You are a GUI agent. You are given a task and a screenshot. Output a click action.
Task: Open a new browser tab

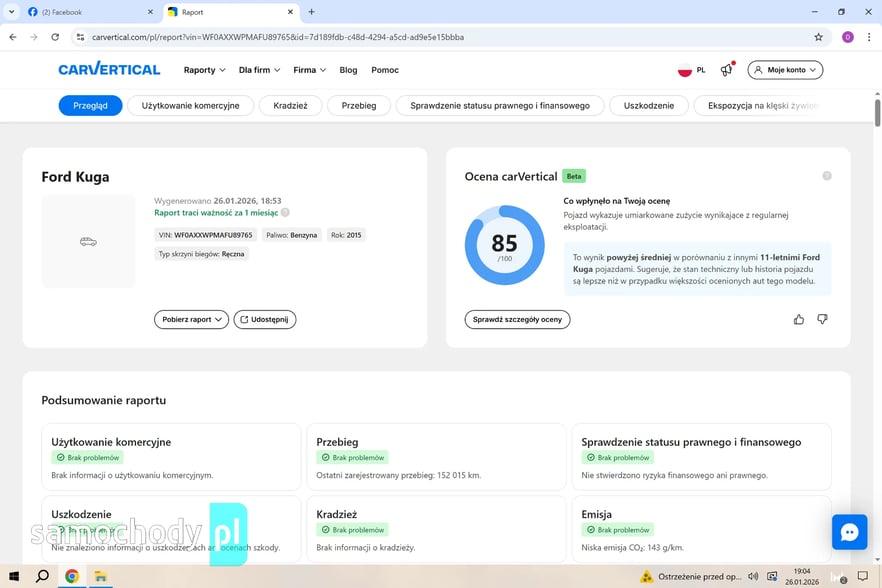click(x=311, y=12)
